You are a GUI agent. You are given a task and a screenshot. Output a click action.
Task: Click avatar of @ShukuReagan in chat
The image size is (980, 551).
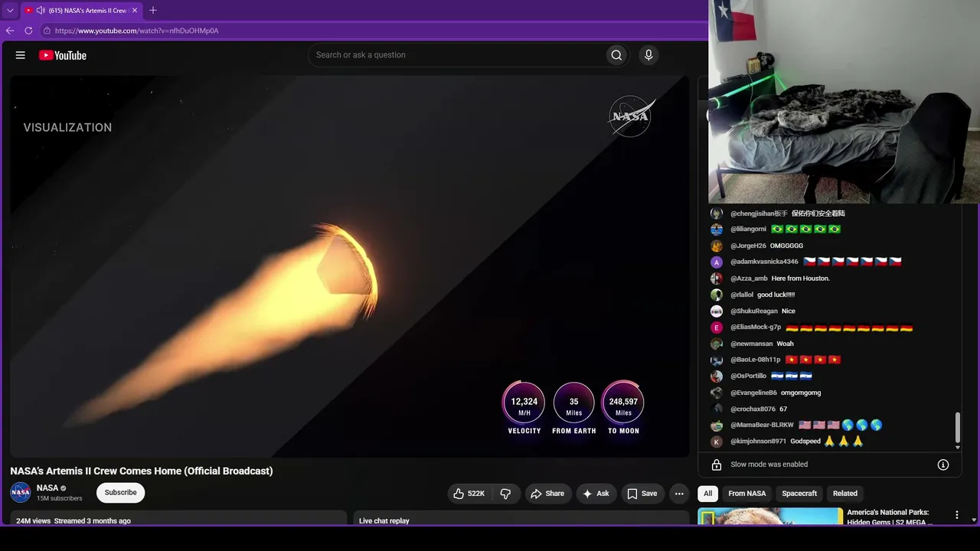tap(717, 311)
